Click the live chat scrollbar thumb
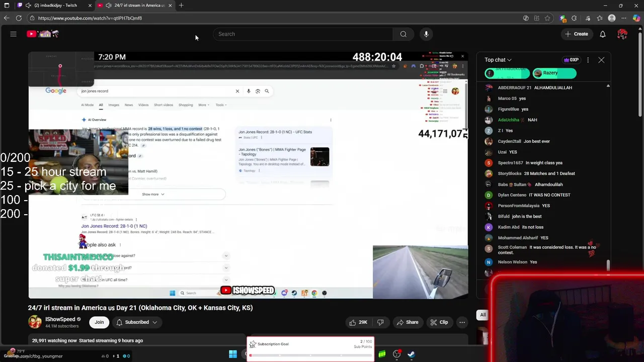 click(x=608, y=264)
